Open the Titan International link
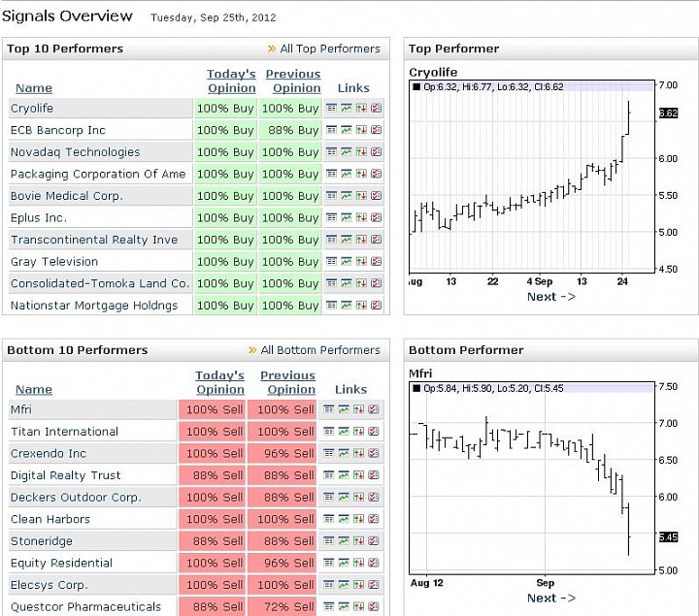699x616 pixels. click(x=65, y=431)
